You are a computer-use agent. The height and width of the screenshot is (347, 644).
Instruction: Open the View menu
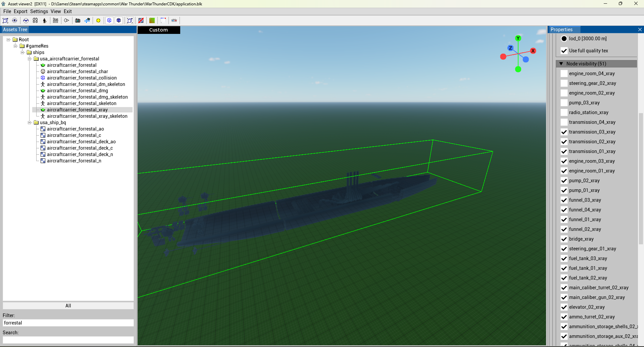click(x=56, y=11)
